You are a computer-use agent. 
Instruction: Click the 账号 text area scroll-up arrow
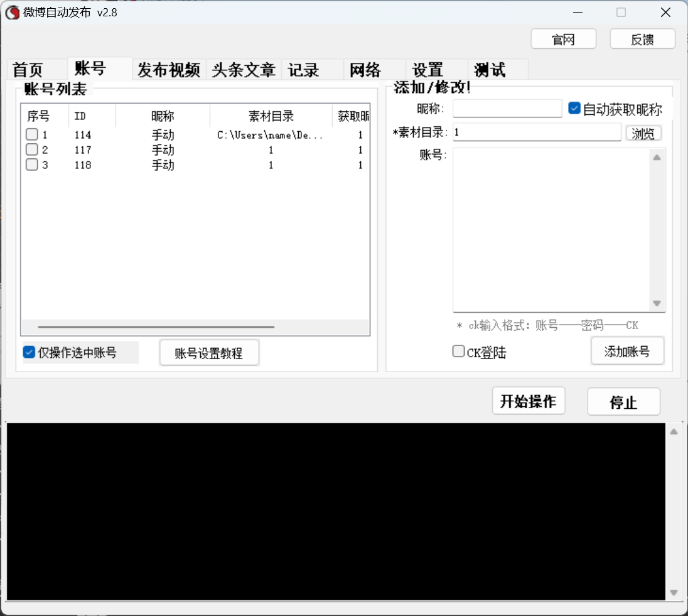click(657, 158)
